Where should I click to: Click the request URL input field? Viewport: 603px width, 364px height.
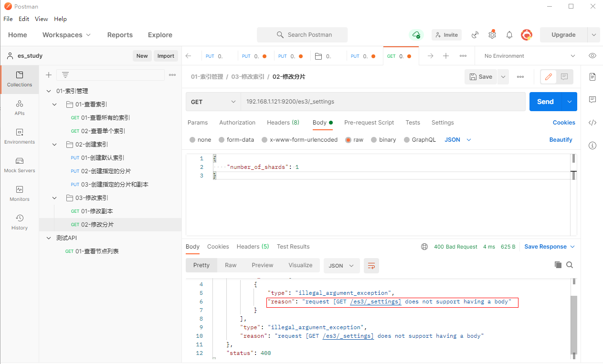(x=382, y=102)
